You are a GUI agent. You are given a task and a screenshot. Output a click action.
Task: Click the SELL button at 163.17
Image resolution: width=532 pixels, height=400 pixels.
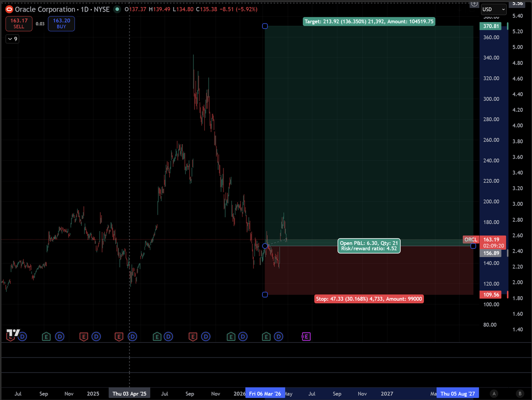point(19,24)
